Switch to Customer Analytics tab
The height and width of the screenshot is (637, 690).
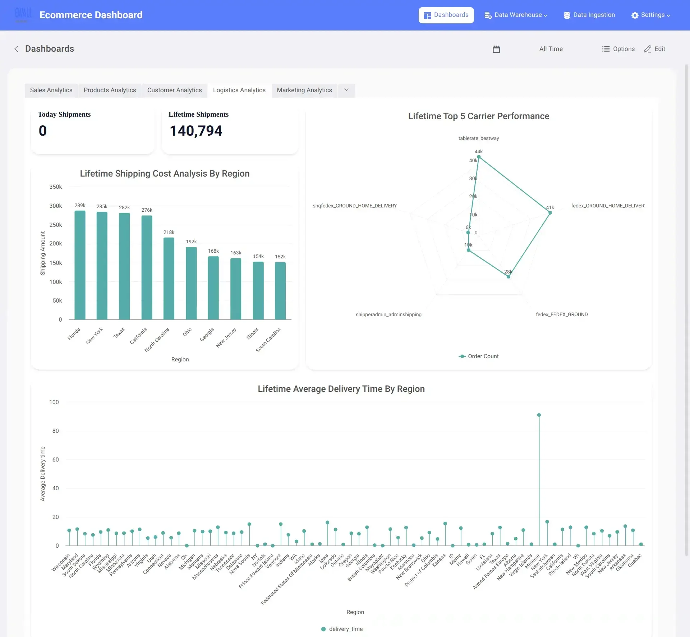(x=175, y=90)
